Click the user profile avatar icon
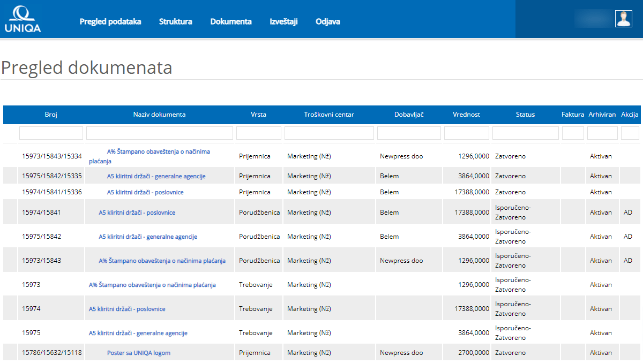Viewport: 643px width, 364px height. click(x=623, y=19)
